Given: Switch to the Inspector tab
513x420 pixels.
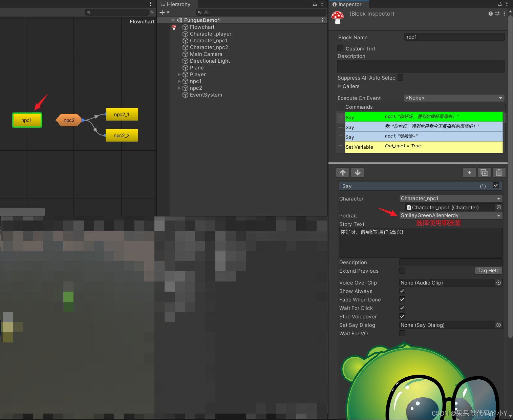Looking at the screenshot, I should coord(348,4).
